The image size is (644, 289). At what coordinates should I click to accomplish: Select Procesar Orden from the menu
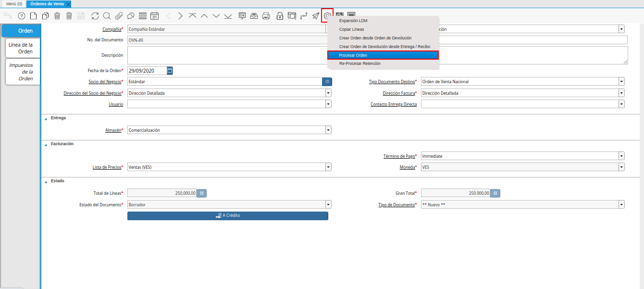coord(383,55)
